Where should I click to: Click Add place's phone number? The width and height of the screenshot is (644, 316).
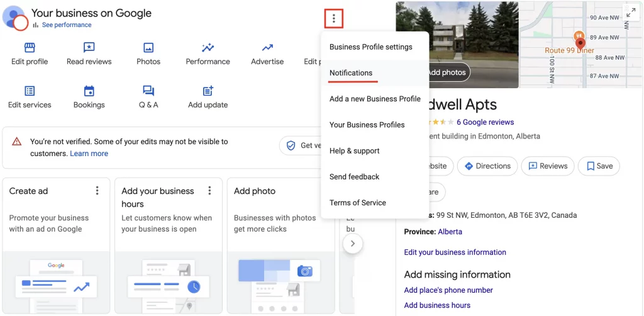(x=448, y=290)
